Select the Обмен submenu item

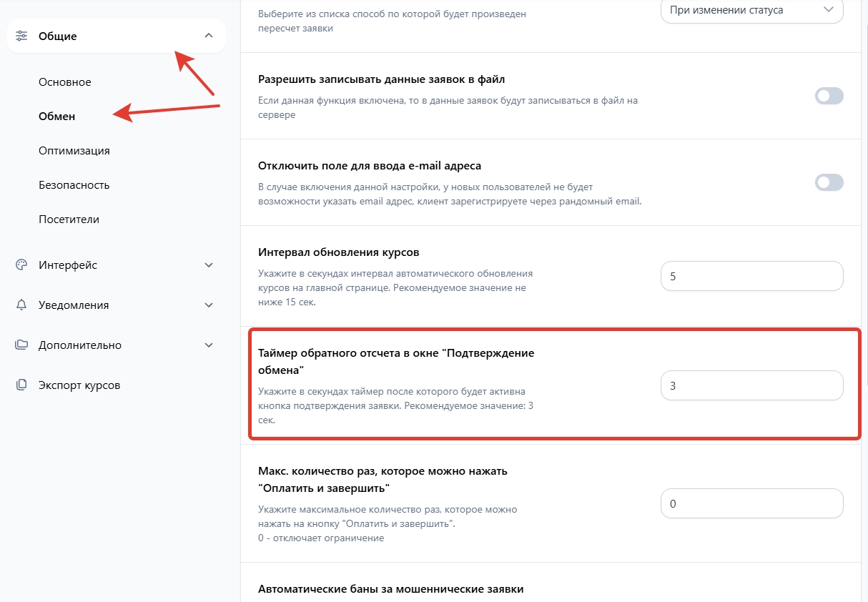point(57,117)
